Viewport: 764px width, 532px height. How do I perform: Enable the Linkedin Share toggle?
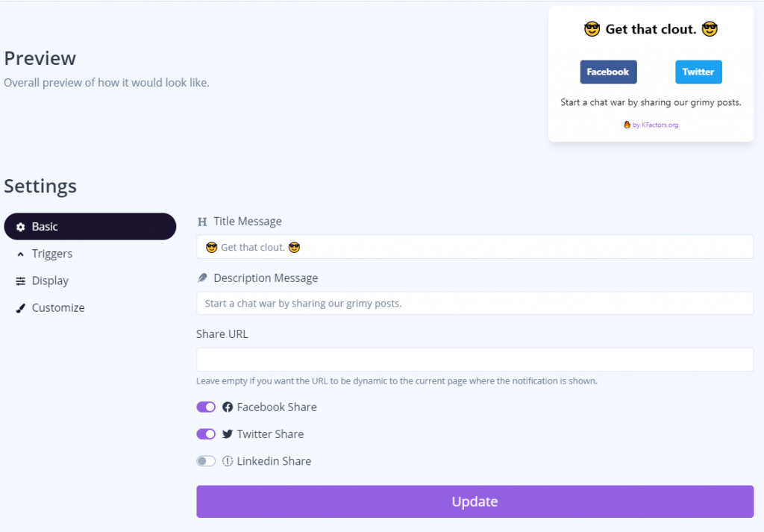pyautogui.click(x=206, y=461)
